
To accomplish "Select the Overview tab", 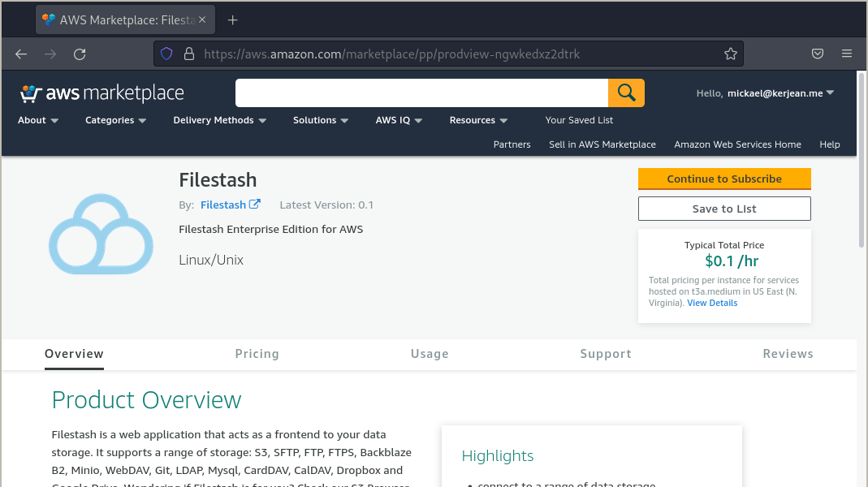I will [74, 354].
